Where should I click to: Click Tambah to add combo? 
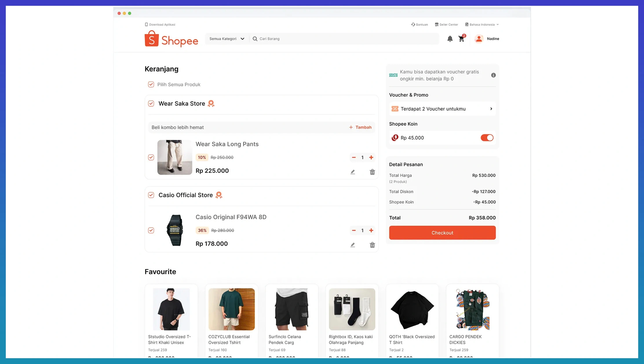[x=360, y=127]
